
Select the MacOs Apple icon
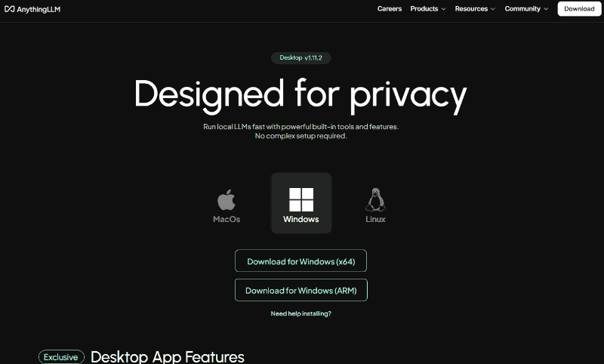click(x=226, y=199)
